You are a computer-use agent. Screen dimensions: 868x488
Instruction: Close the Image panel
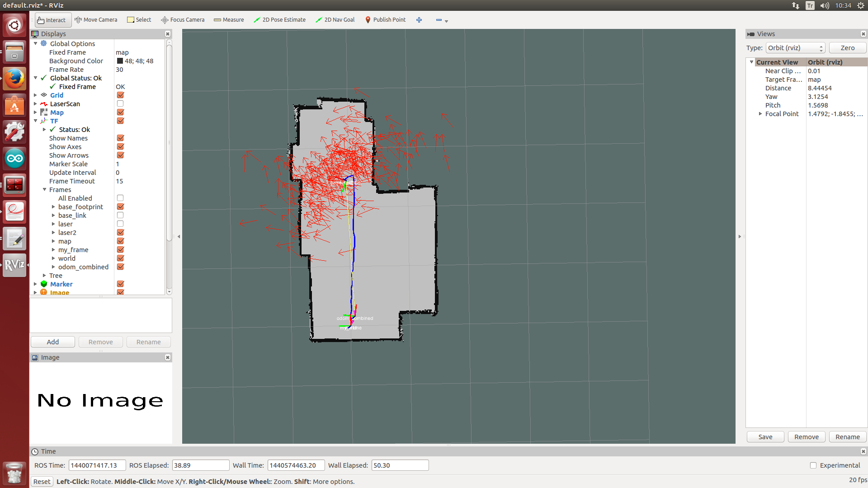[168, 357]
